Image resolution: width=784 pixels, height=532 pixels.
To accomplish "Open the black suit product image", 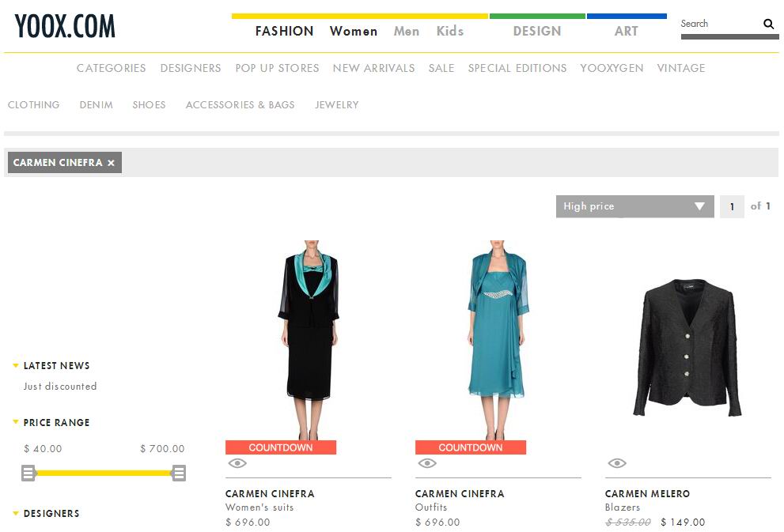I will pyautogui.click(x=309, y=340).
